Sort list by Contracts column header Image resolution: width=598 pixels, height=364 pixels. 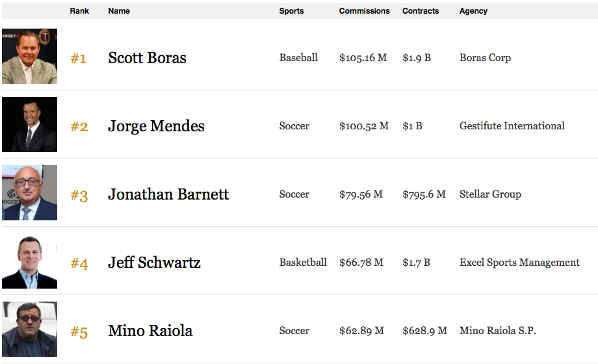[x=421, y=11]
